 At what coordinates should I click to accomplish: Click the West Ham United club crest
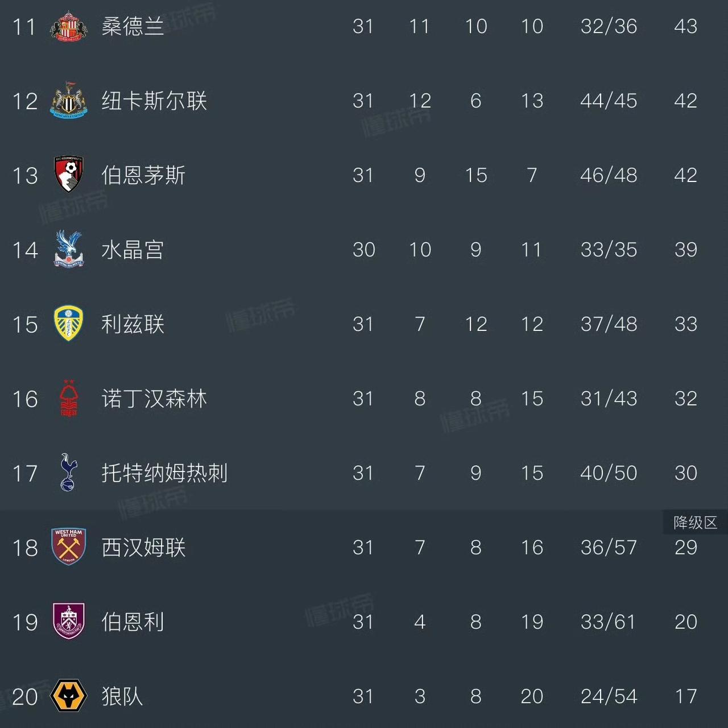pos(69,548)
